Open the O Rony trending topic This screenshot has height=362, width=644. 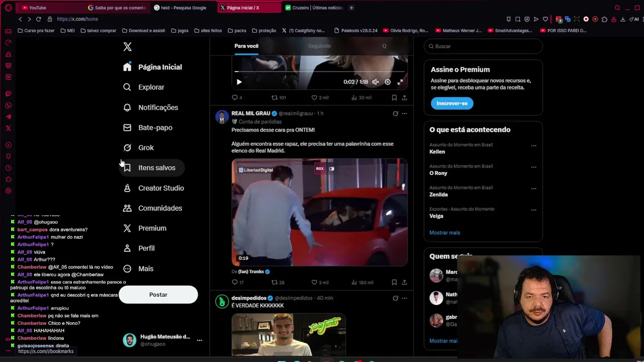pos(438,173)
